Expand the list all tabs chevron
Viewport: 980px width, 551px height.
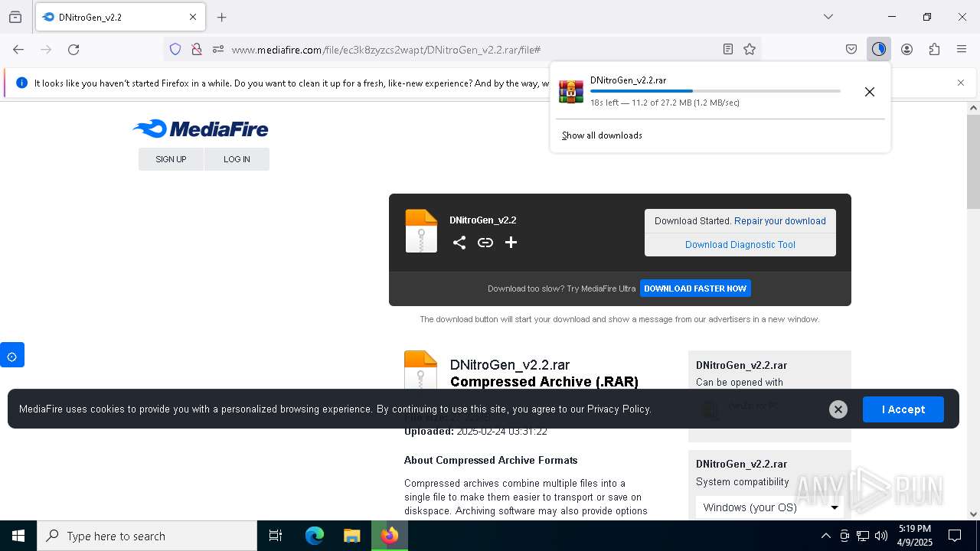tap(828, 17)
